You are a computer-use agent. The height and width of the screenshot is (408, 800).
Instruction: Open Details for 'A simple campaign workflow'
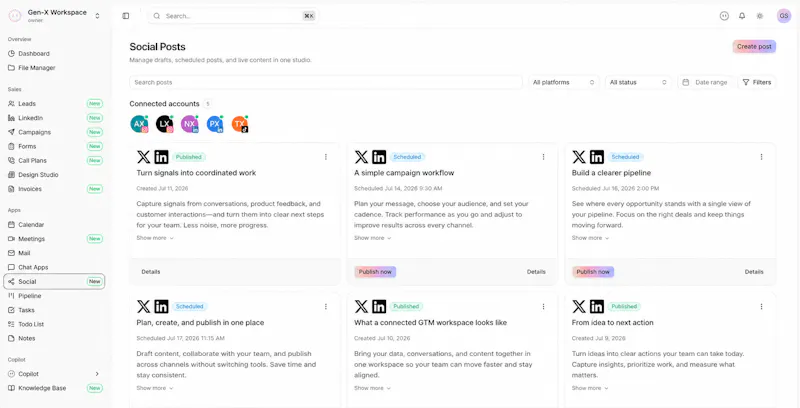coord(536,272)
